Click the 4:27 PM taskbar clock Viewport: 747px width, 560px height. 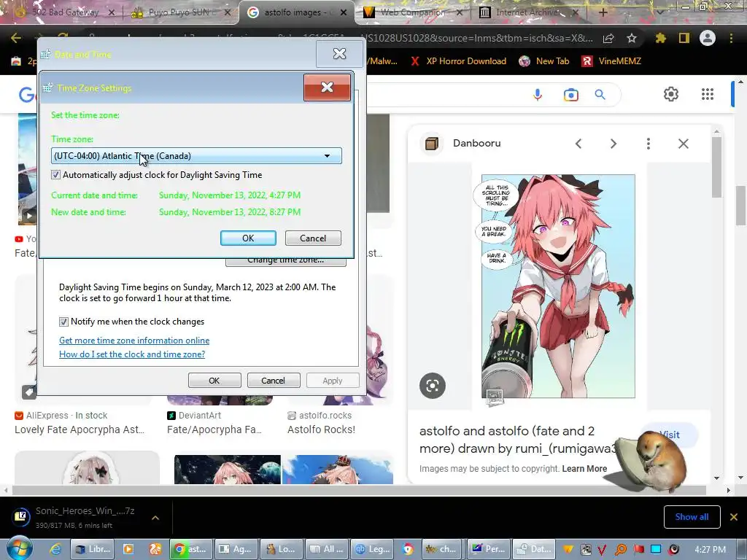[x=711, y=549]
